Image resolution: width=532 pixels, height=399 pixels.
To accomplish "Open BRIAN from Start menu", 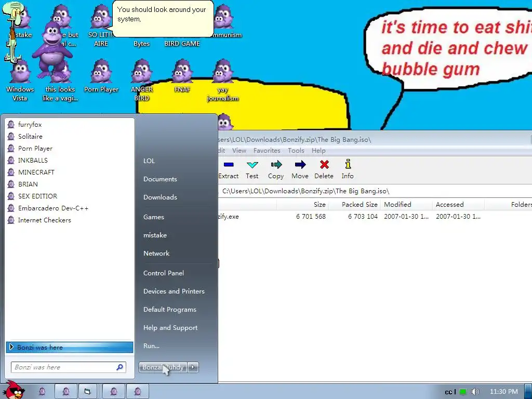I will (x=70, y=184).
